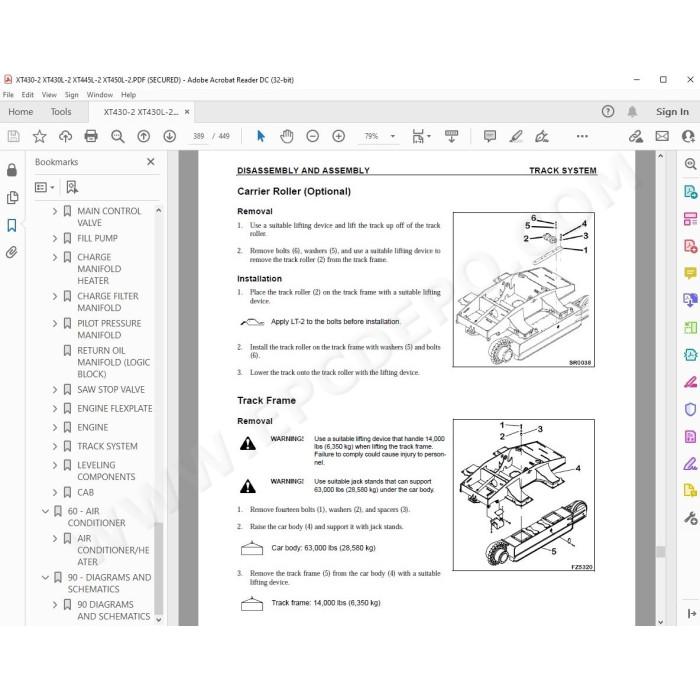The width and height of the screenshot is (700, 700).
Task: Choose the Selection arrow tool
Action: coord(261,136)
